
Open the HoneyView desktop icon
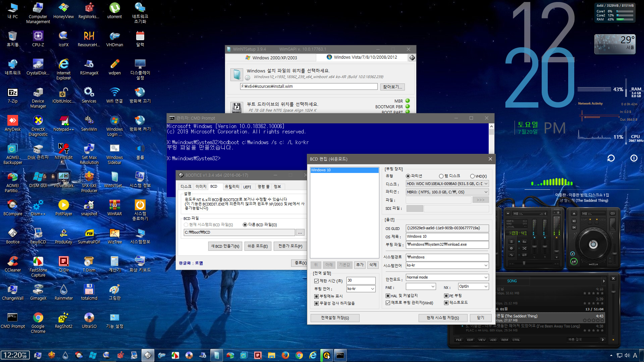[x=63, y=11]
